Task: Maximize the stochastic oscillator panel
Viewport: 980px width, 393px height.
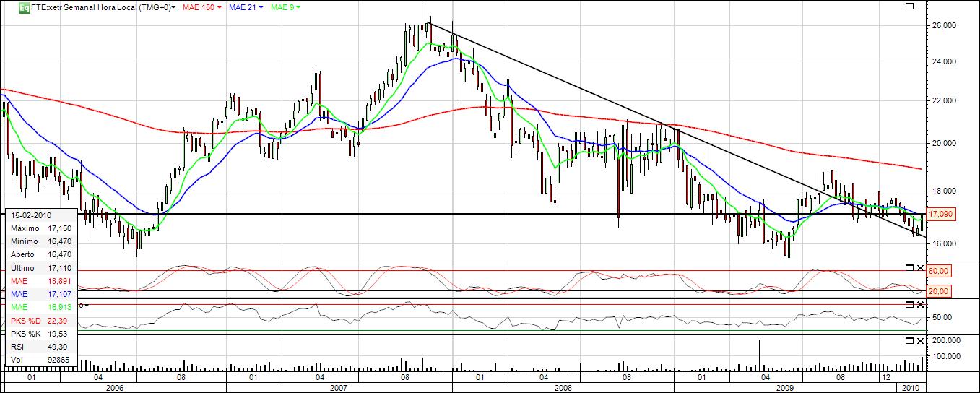Action: coord(910,267)
